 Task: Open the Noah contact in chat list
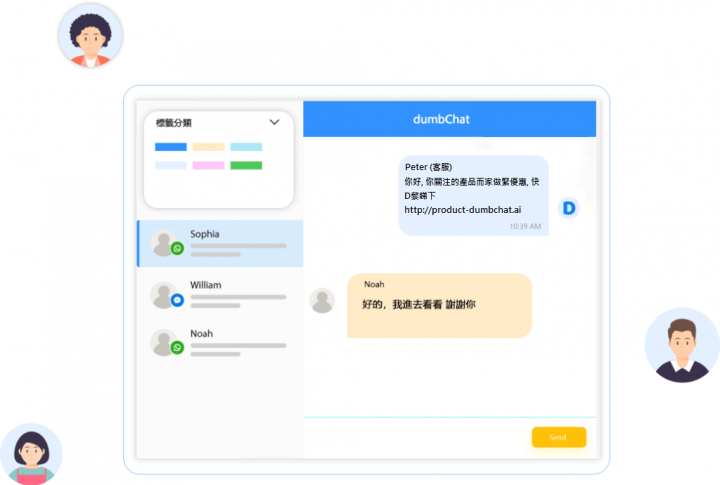point(220,343)
